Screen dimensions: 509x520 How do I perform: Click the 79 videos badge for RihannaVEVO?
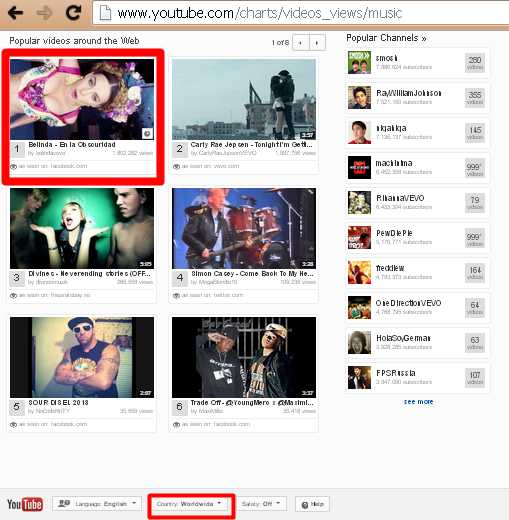[475, 202]
